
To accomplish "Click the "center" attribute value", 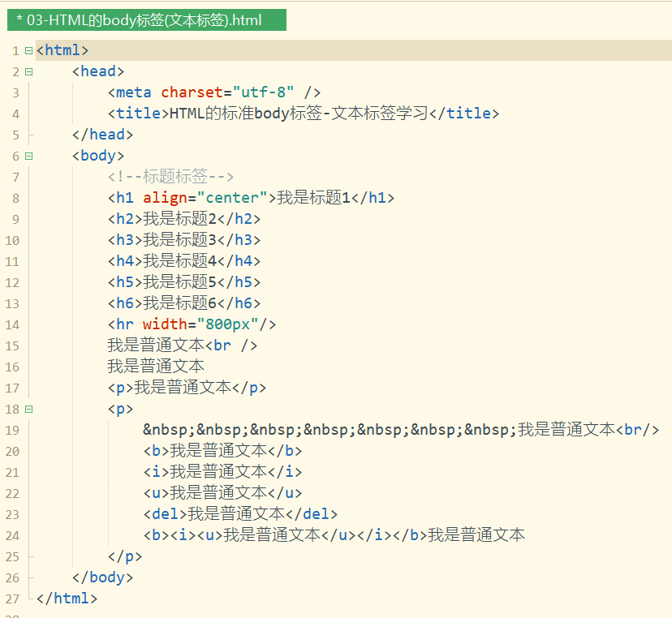I will tap(232, 197).
